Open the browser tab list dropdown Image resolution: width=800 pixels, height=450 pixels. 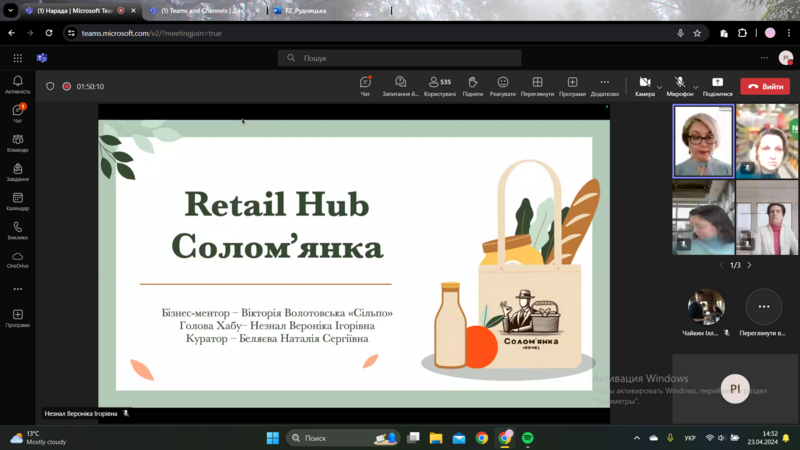pos(10,10)
